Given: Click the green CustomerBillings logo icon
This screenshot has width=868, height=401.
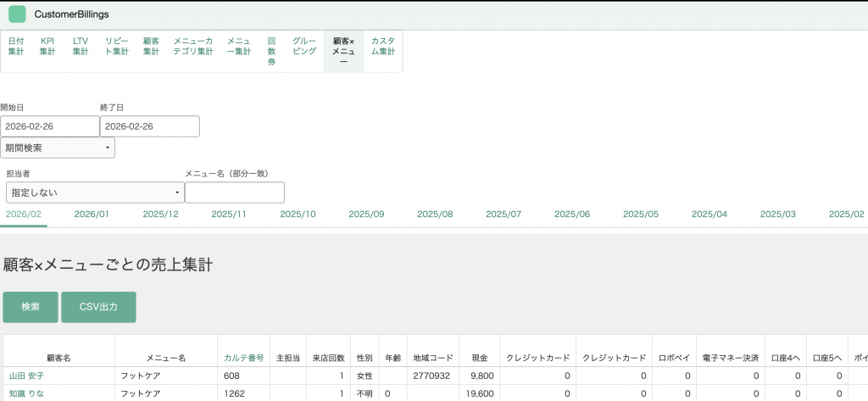Looking at the screenshot, I should (x=17, y=14).
